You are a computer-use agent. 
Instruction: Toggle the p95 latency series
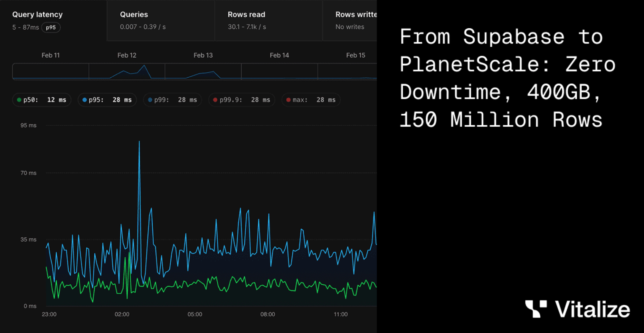107,100
